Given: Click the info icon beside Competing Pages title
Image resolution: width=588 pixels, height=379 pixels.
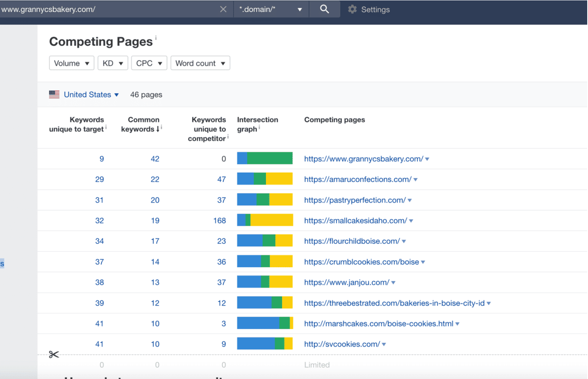Looking at the screenshot, I should click(x=156, y=38).
